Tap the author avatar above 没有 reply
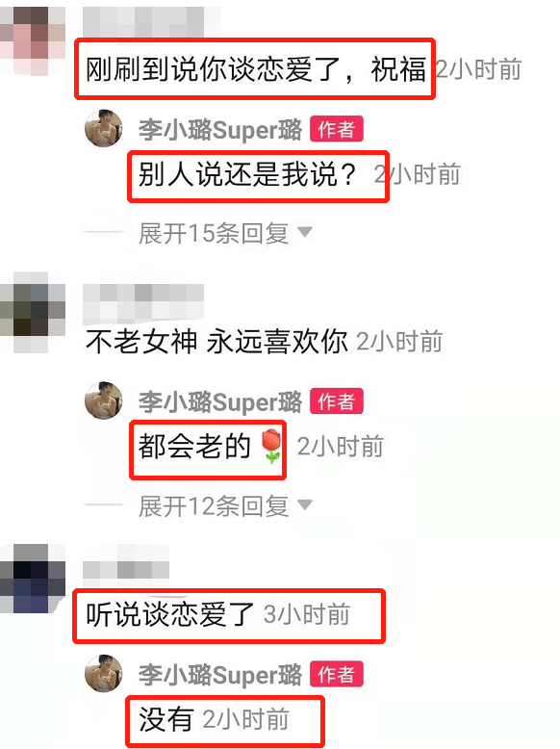560x749 pixels. [x=104, y=673]
